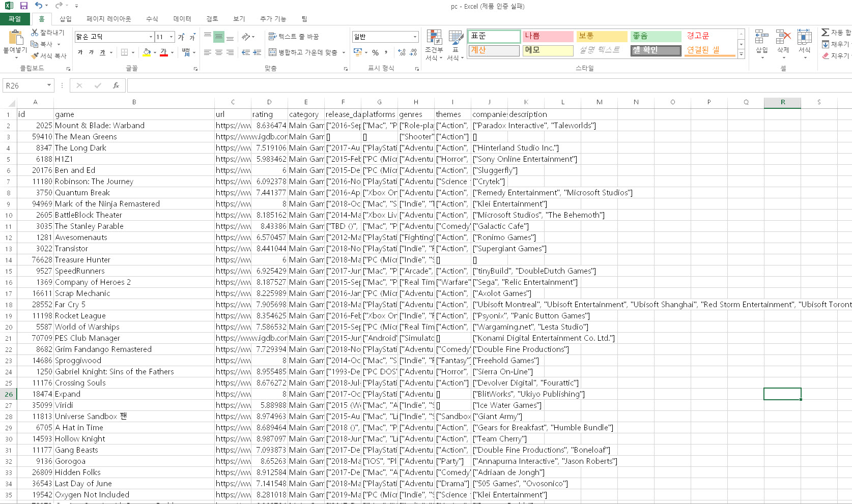Click the Save icon in quick access toolbar
Image resolution: width=852 pixels, height=504 pixels.
pos(23,6)
